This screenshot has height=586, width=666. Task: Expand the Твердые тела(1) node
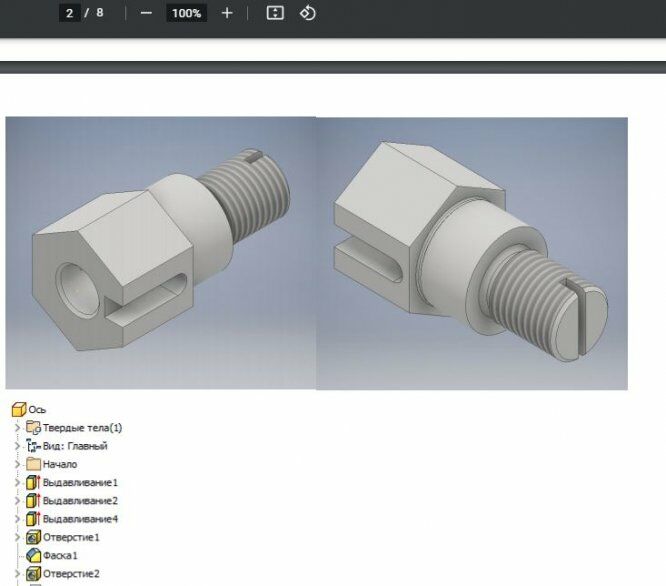[x=17, y=428]
